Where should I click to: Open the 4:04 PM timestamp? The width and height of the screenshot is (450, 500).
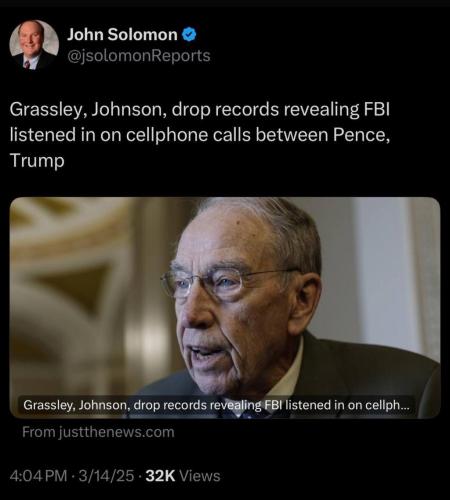click(38, 476)
